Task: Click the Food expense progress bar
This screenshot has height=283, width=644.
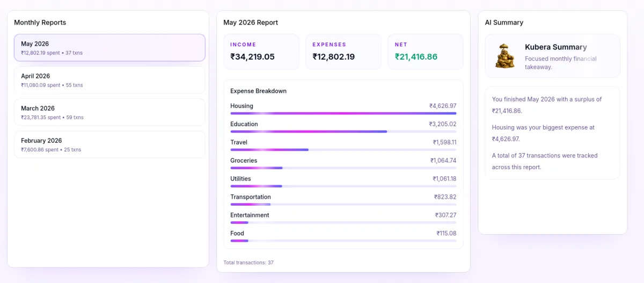Action: 343,241
